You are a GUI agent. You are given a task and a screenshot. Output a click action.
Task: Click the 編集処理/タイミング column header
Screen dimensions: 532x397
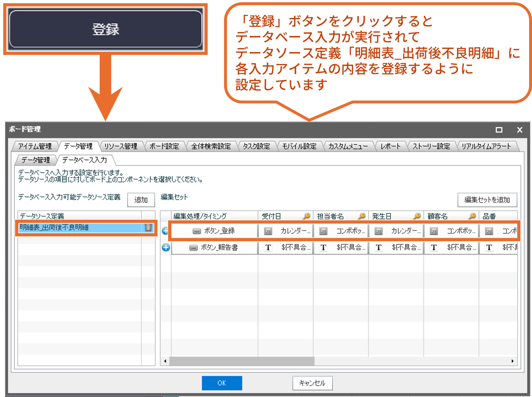tap(215, 216)
